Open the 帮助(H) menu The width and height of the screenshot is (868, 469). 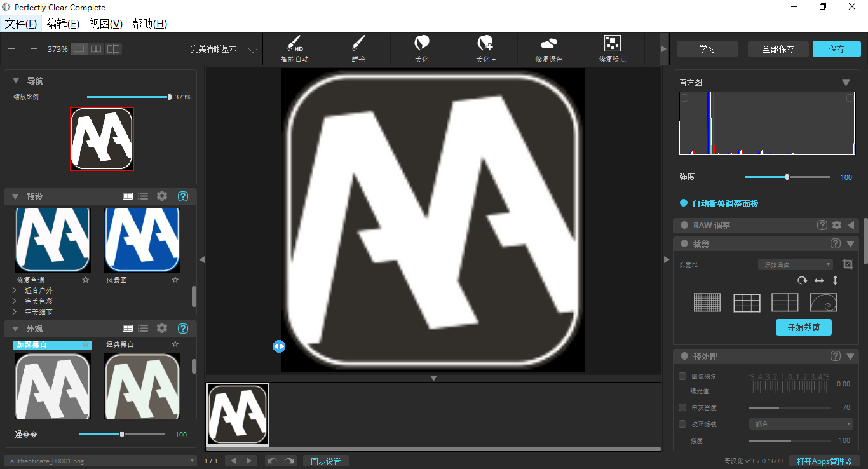150,24
